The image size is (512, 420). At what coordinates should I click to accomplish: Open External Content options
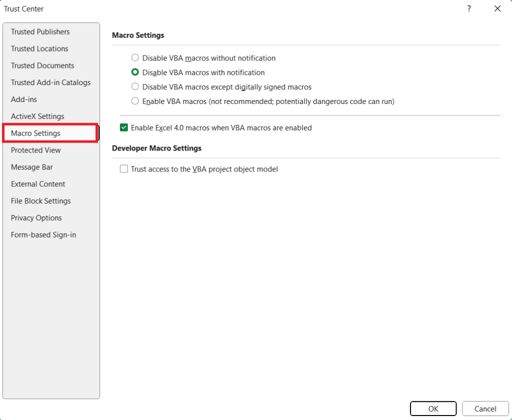coord(38,184)
